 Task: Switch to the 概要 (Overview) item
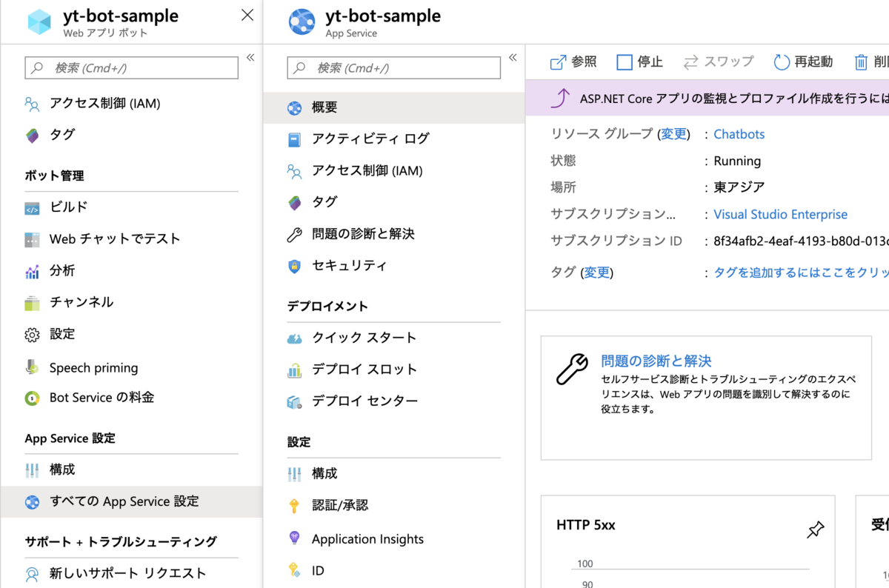click(322, 107)
